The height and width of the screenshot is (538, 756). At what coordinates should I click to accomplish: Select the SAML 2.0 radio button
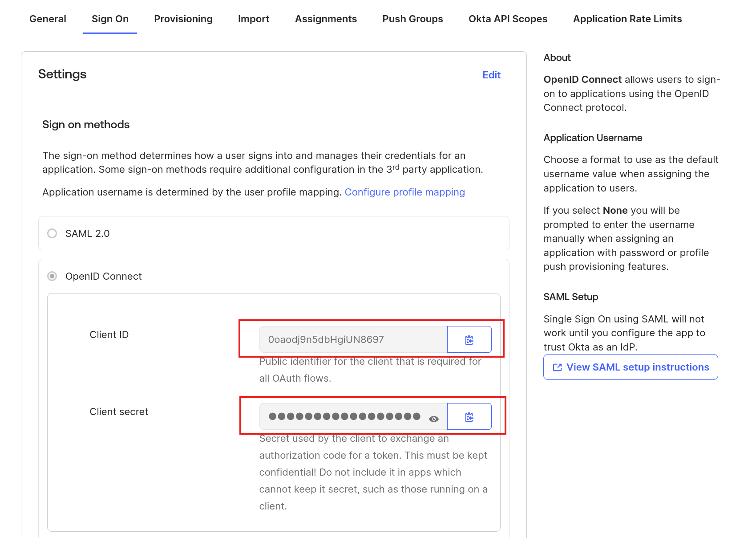click(x=52, y=233)
